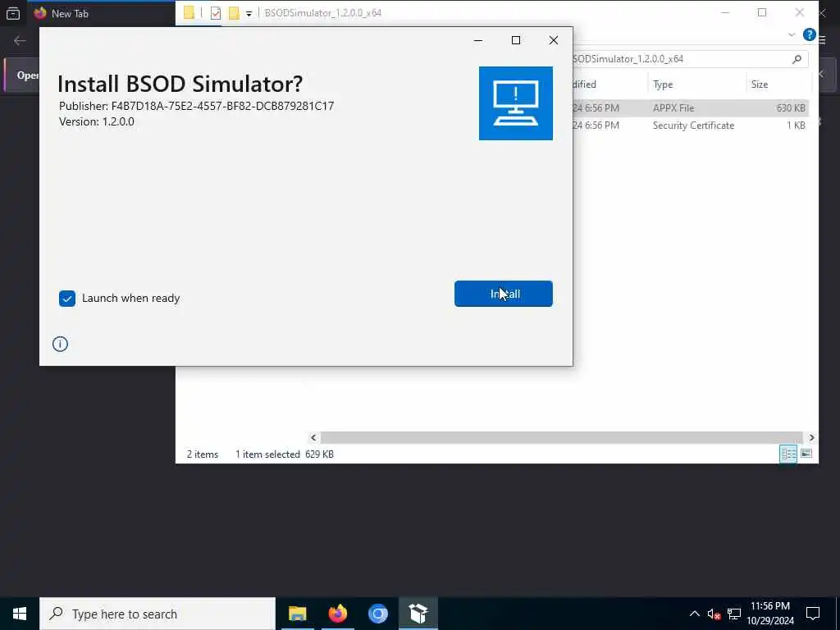The image size is (840, 630).
Task: Open File Explorer from the taskbar
Action: (x=297, y=614)
